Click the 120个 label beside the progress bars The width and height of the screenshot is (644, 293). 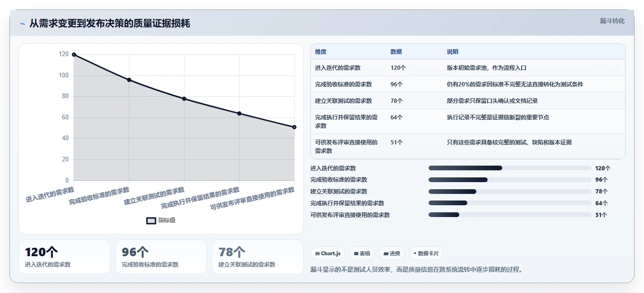point(603,168)
